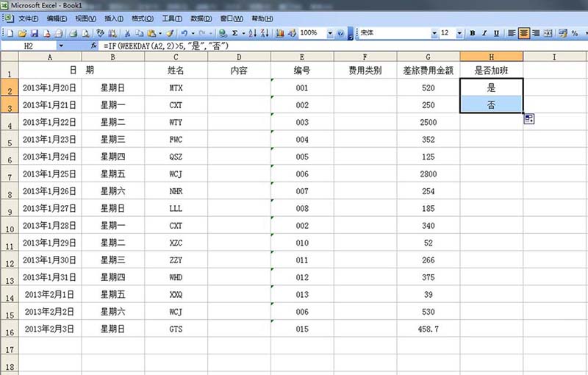Select the name cell QSZ
588x375 pixels.
tap(176, 157)
